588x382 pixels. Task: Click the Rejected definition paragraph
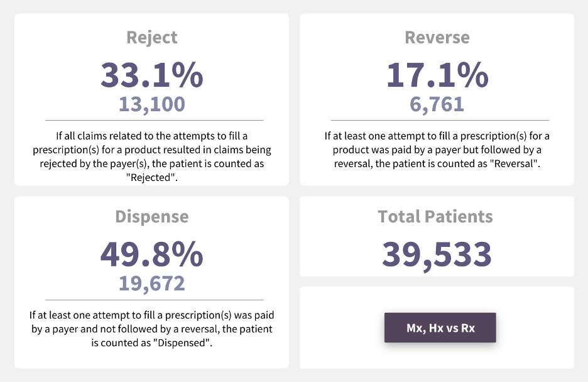coord(152,156)
